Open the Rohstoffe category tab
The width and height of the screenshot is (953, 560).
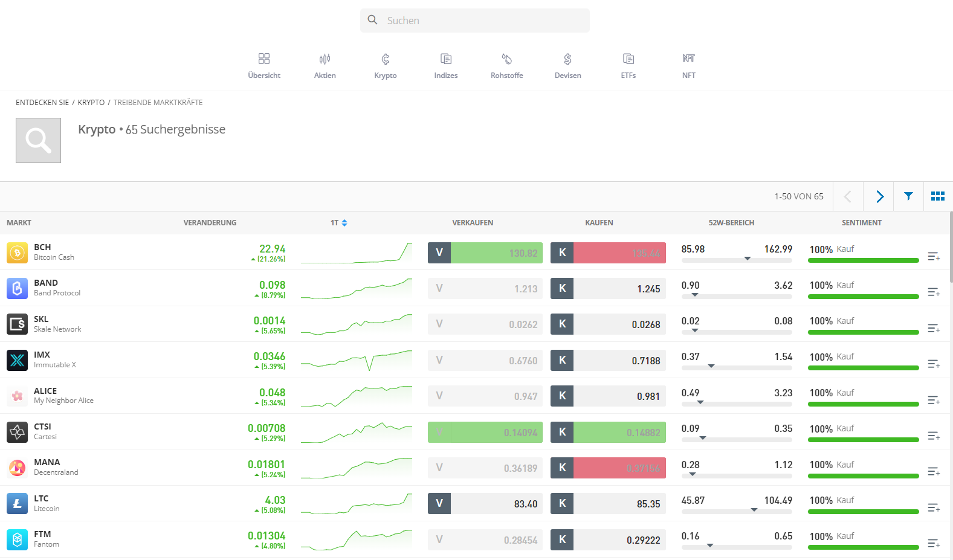[507, 66]
